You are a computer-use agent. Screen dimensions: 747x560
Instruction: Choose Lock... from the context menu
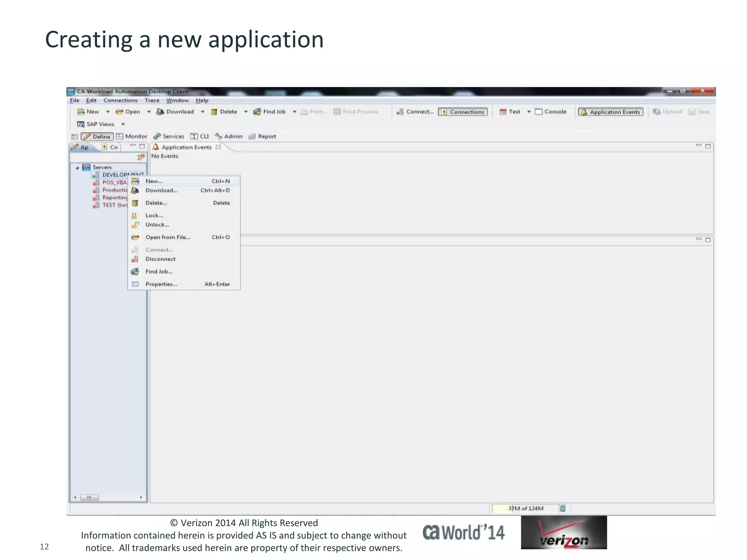point(184,215)
